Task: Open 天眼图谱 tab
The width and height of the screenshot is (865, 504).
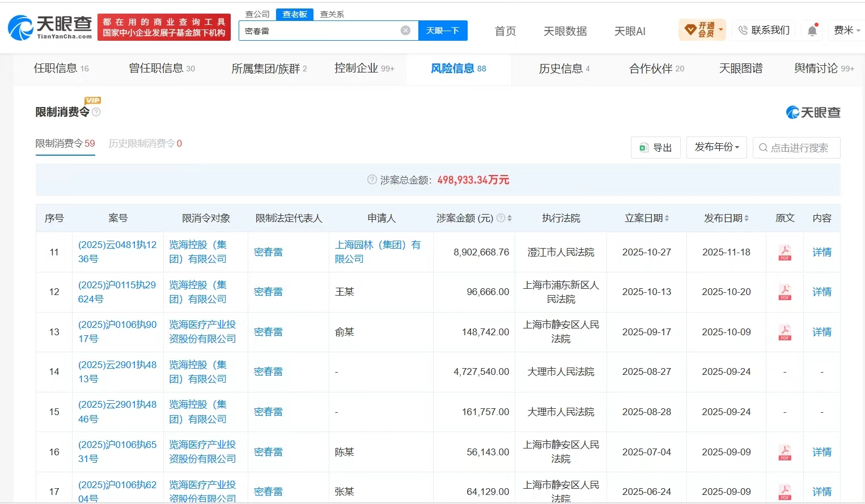Action: (741, 69)
